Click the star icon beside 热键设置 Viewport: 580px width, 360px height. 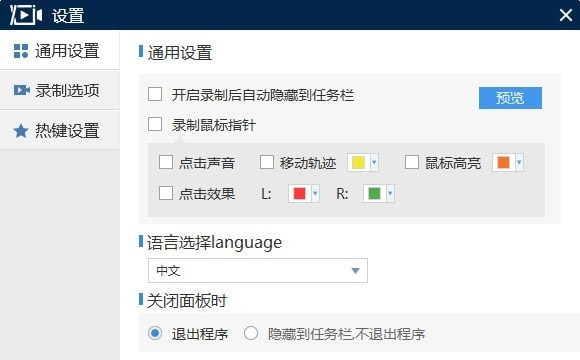click(x=21, y=131)
